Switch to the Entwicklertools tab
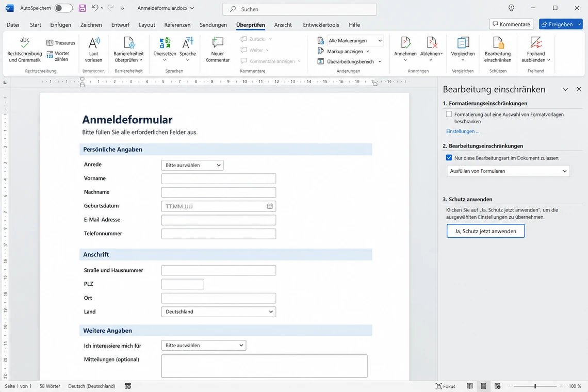 coord(321,25)
